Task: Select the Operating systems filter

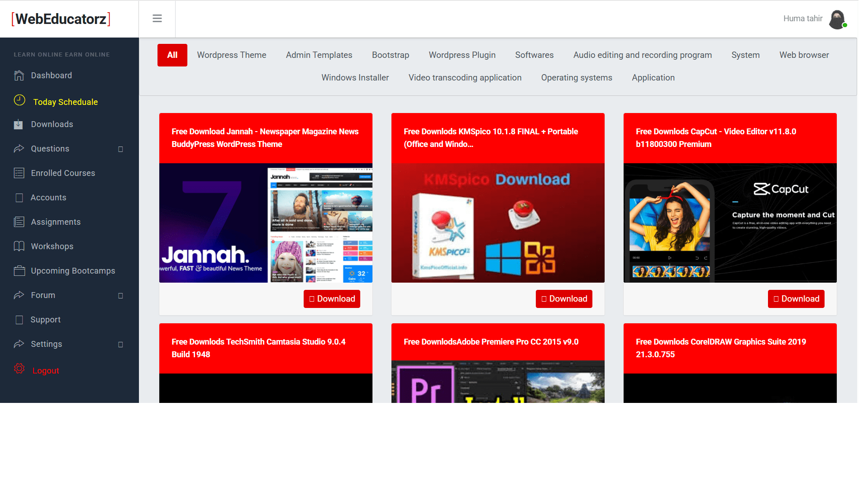Action: pos(577,78)
